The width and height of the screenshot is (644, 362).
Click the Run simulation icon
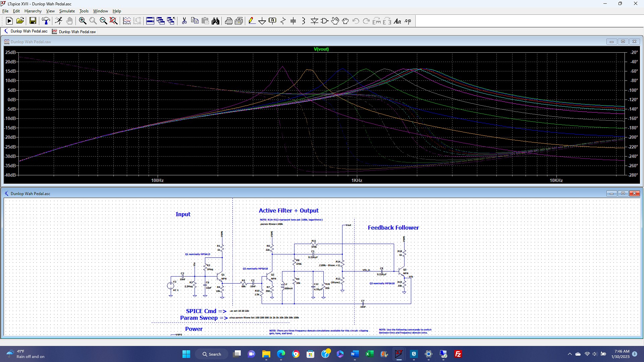click(x=9, y=21)
